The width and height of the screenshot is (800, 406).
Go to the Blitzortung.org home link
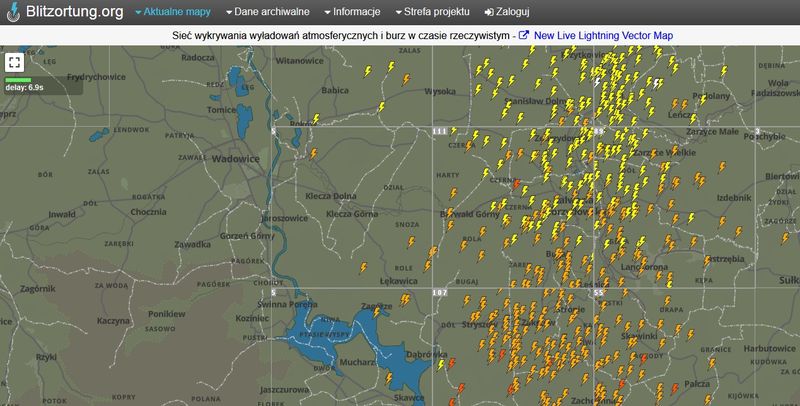click(74, 12)
